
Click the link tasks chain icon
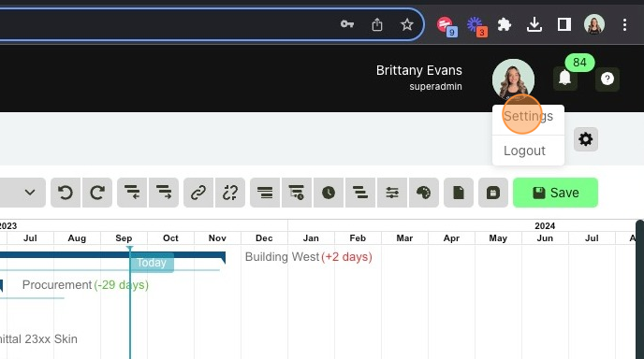click(198, 193)
